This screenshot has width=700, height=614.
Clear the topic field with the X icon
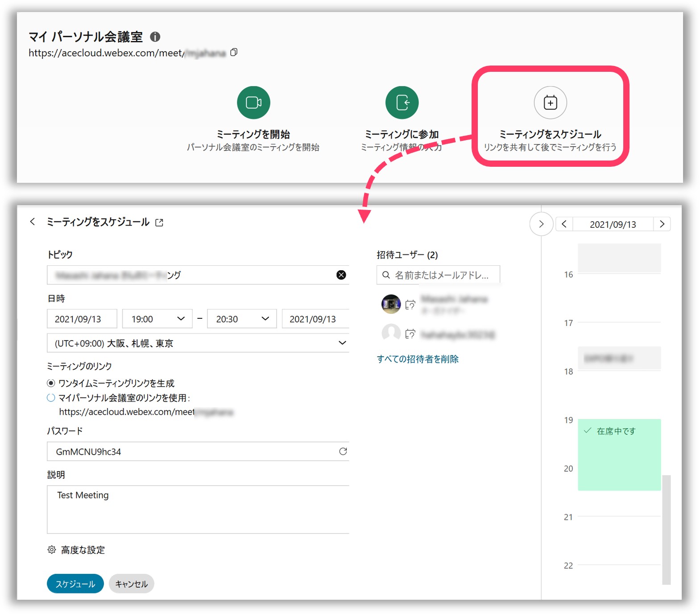click(341, 275)
